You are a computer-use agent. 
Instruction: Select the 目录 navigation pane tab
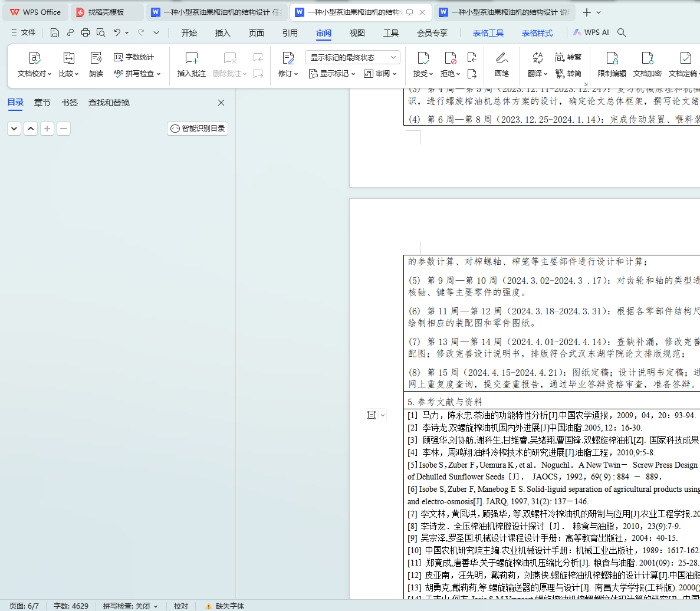pos(15,103)
